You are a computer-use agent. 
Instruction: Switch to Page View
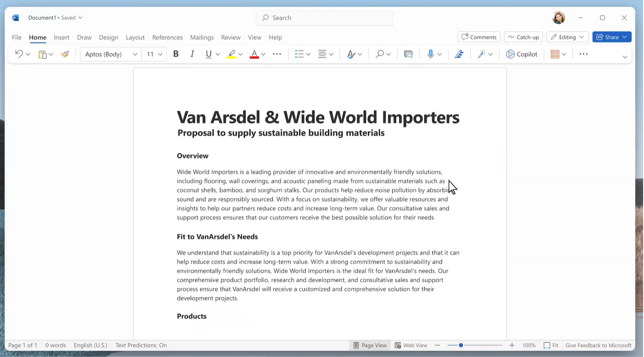coord(370,345)
